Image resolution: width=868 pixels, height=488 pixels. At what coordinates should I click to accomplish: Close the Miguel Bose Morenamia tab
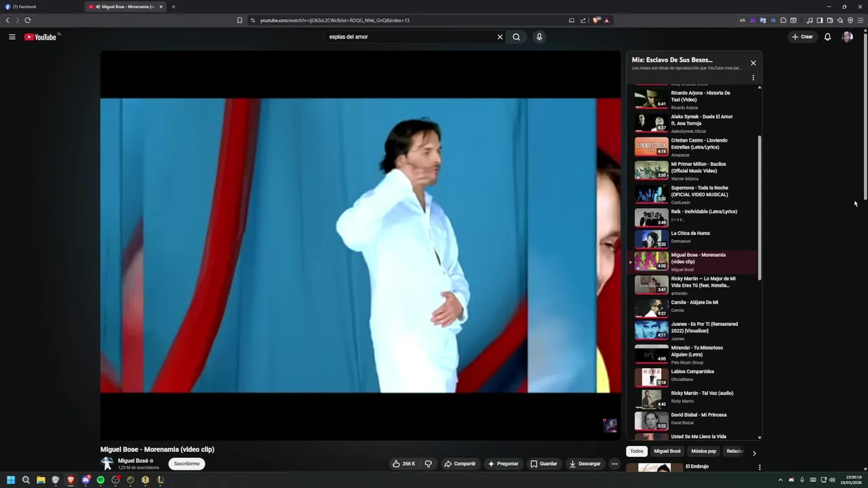point(161,7)
